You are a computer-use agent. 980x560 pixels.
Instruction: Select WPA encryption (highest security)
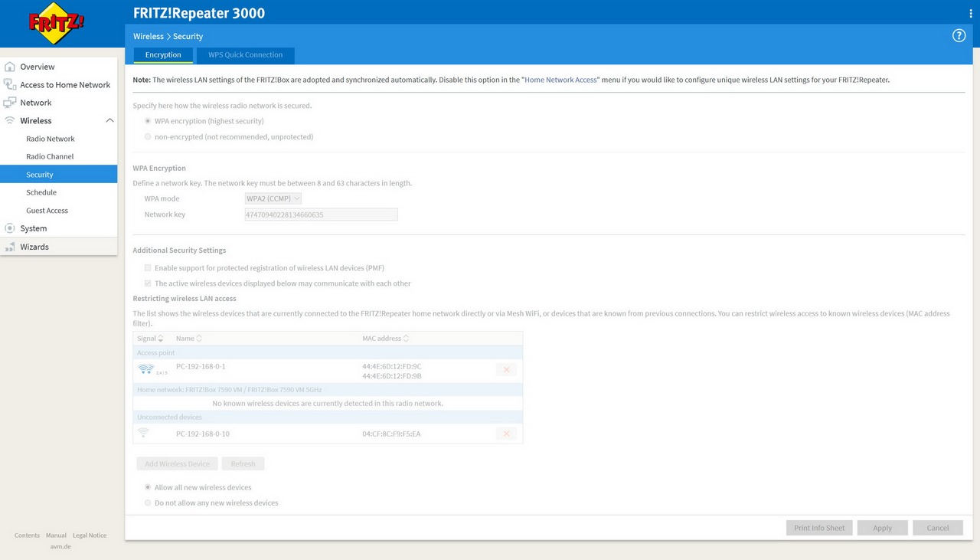(148, 121)
